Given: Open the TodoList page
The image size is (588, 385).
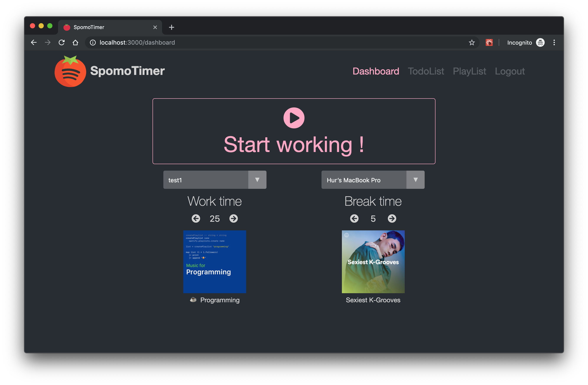Looking at the screenshot, I should 426,71.
